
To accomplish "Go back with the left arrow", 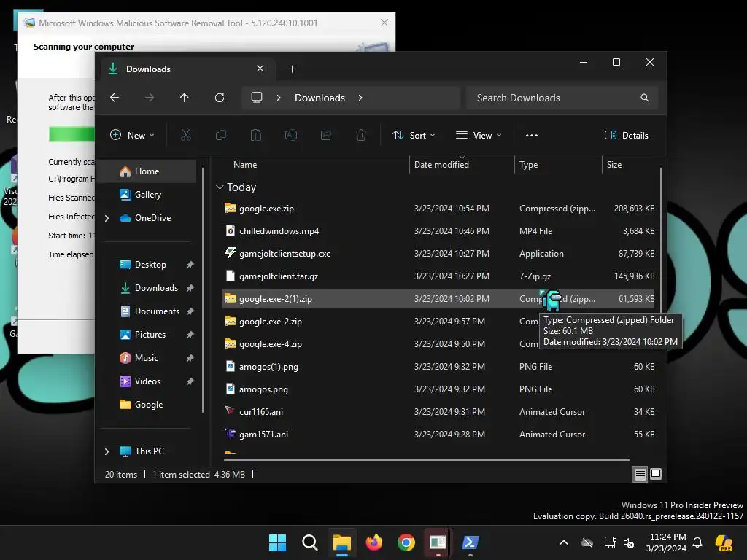I will (115, 98).
